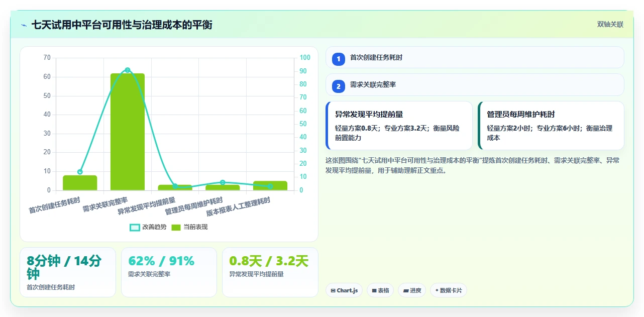Click axis label 异常发现平均提前量

tap(147, 206)
